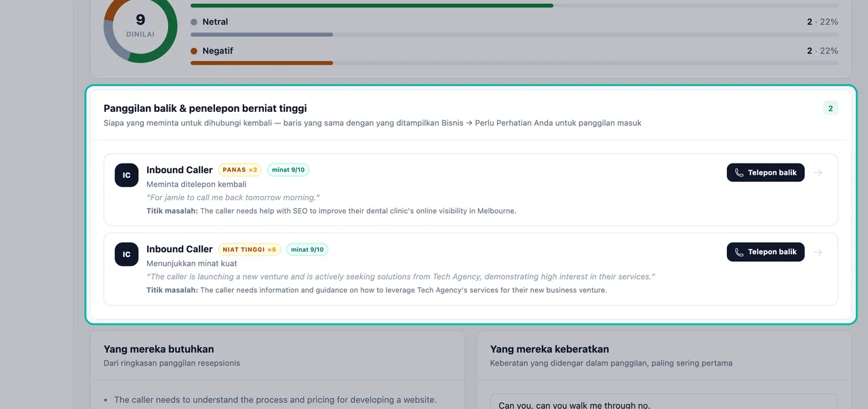Call back the PANAS ×2 inbound caller

pos(766,173)
